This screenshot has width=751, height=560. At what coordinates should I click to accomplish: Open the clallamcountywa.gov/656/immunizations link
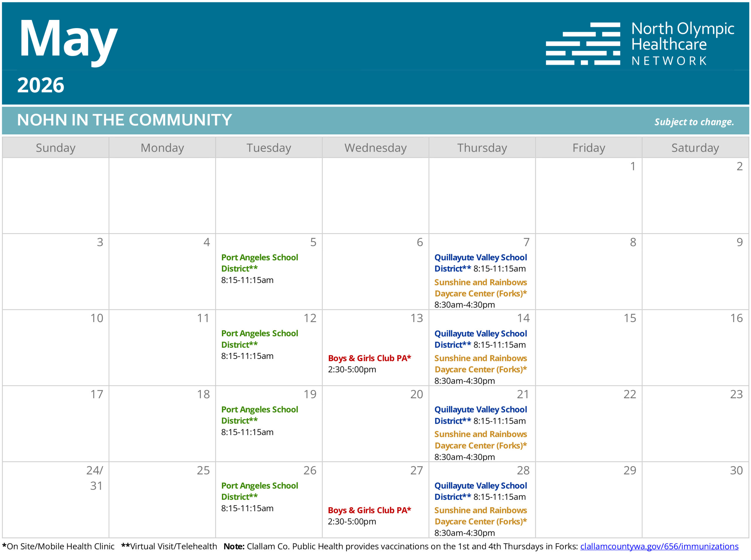[x=659, y=546]
